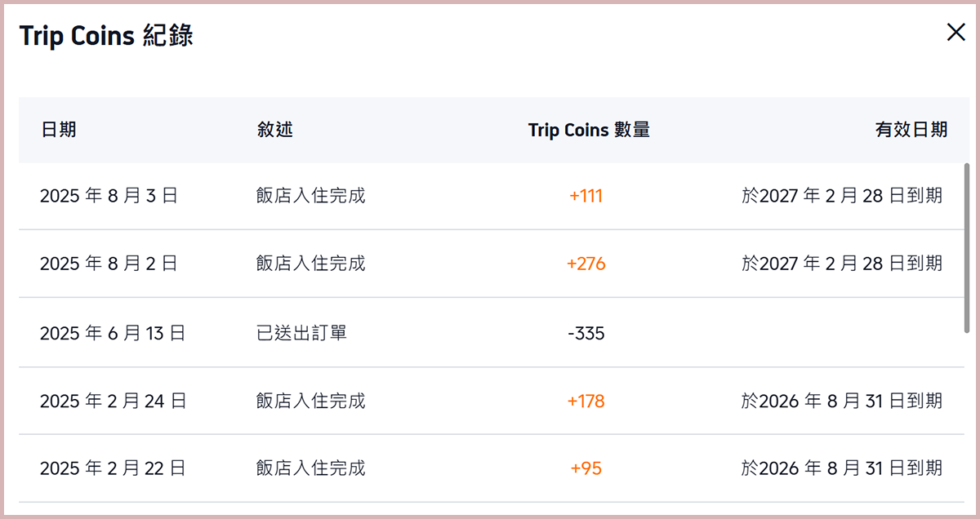980x519 pixels.
Task: Select the 2025 年 8 月 3 日 date cell
Action: pos(109,196)
